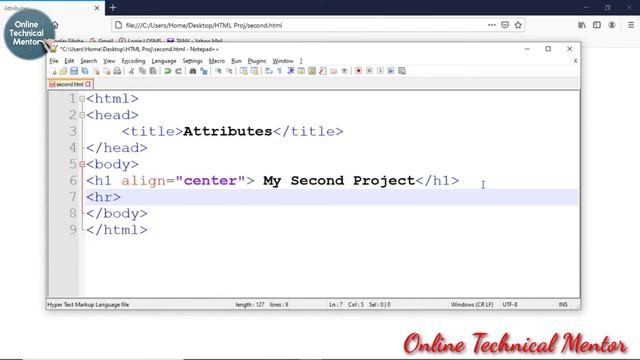Click the Yahoo Mail bookmark in Firefox
The height and width of the screenshot is (360, 640).
[x=195, y=41]
